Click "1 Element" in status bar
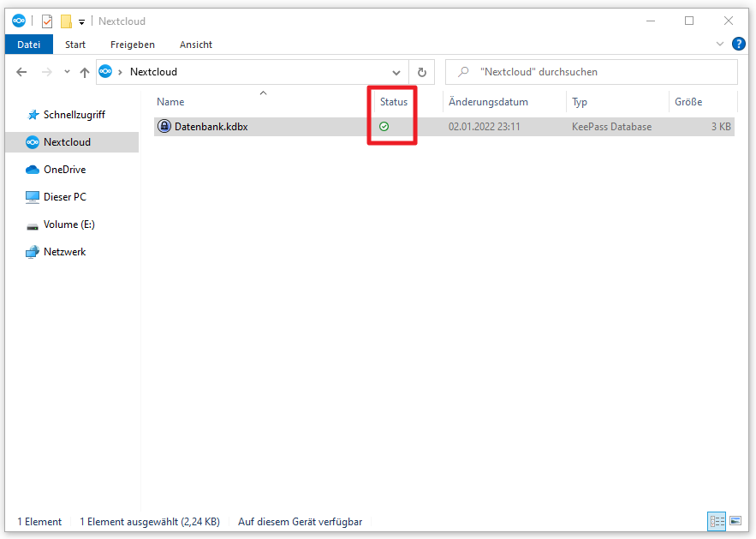Screen dimensions: 756x539 pos(39,522)
